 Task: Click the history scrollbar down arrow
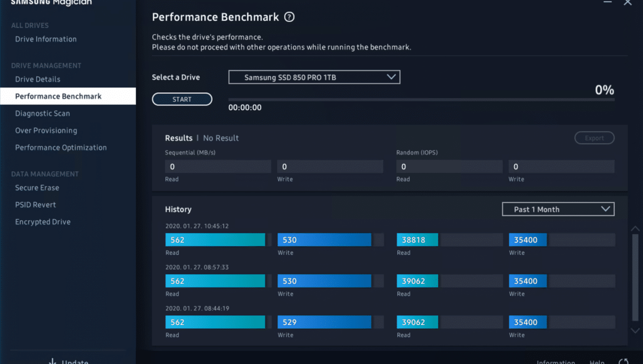coord(635,331)
